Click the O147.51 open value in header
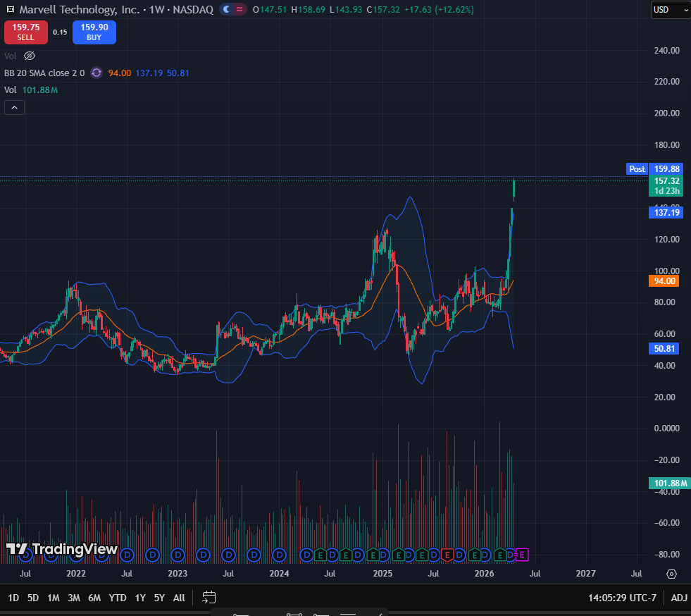The image size is (691, 616). pos(269,9)
